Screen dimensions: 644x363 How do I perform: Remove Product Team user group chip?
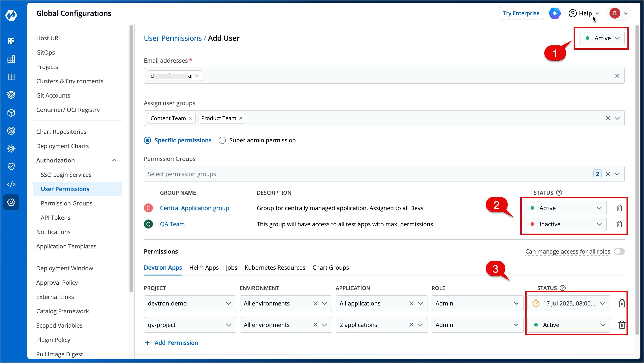coord(241,118)
